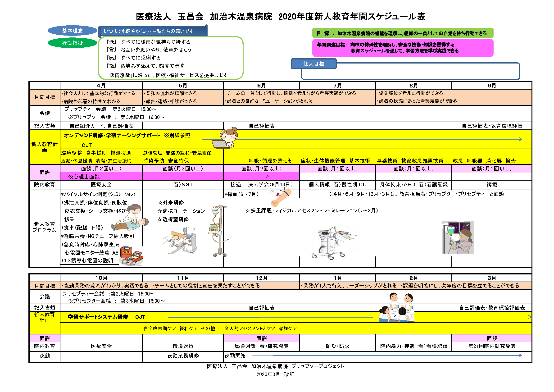Select the 10月 column header

(x=101, y=278)
